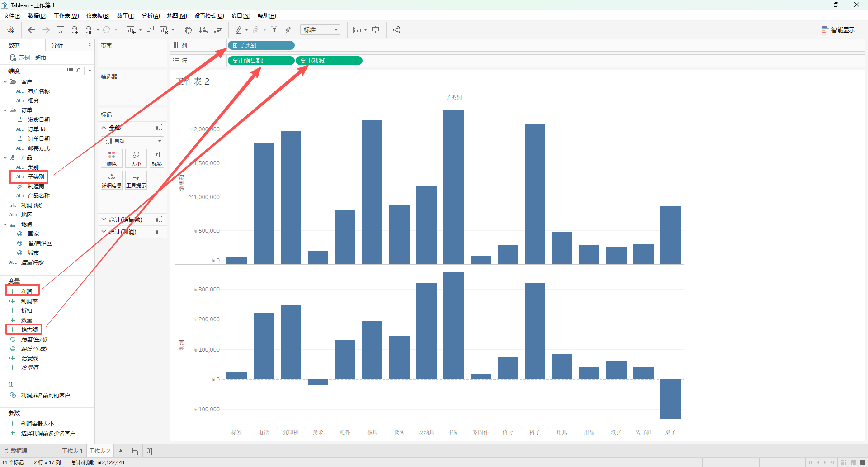Open the 标准 fit dropdown
Viewport: 868px width, 467px height.
coord(321,30)
